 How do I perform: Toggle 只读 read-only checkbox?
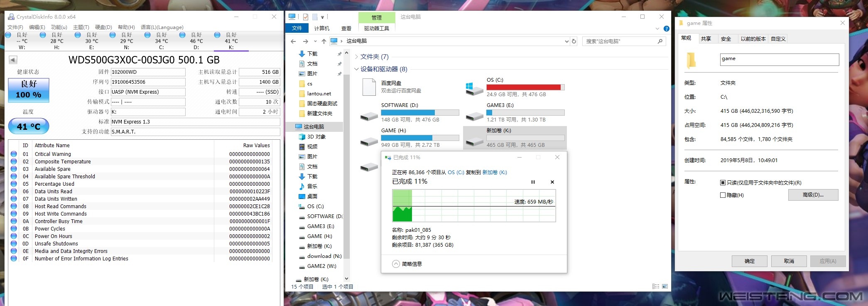tap(723, 183)
